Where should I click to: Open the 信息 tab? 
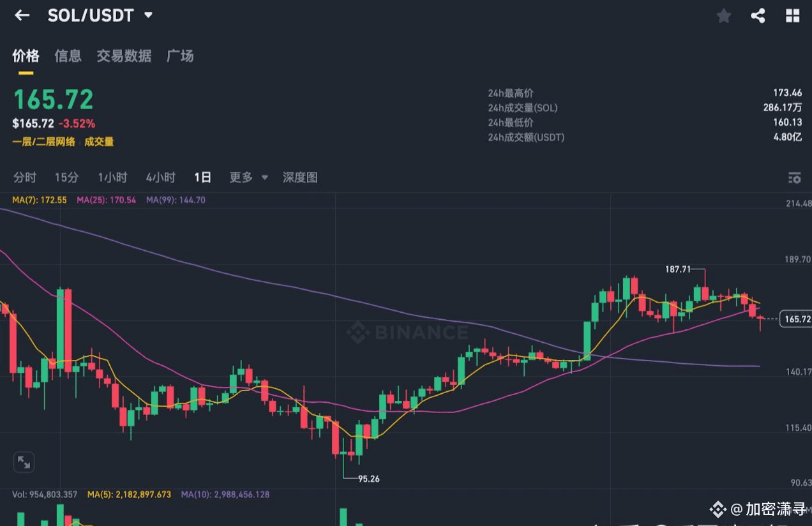click(68, 56)
